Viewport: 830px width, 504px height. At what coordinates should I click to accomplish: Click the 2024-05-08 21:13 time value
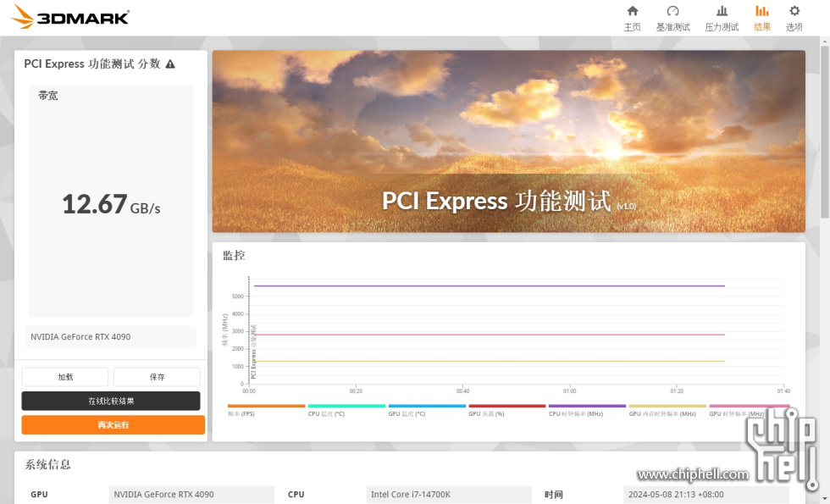706,495
